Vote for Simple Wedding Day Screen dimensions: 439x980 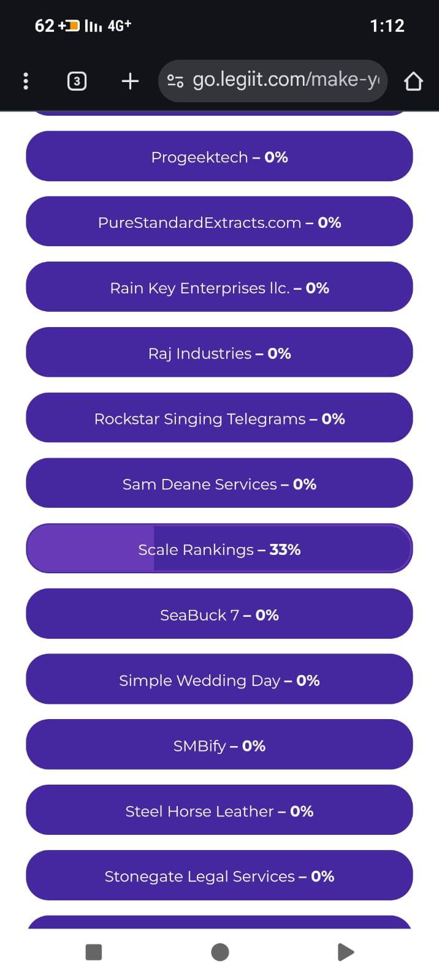click(219, 680)
